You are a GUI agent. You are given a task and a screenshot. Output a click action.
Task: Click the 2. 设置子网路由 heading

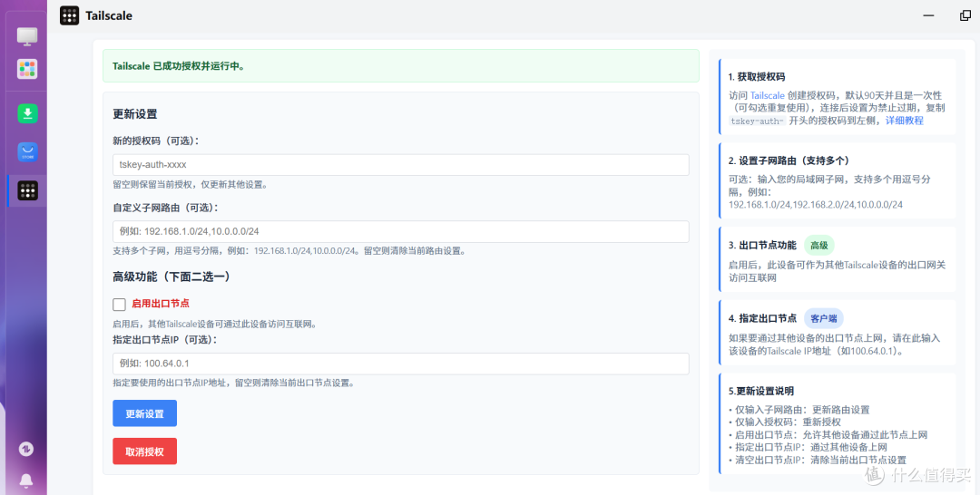(789, 160)
